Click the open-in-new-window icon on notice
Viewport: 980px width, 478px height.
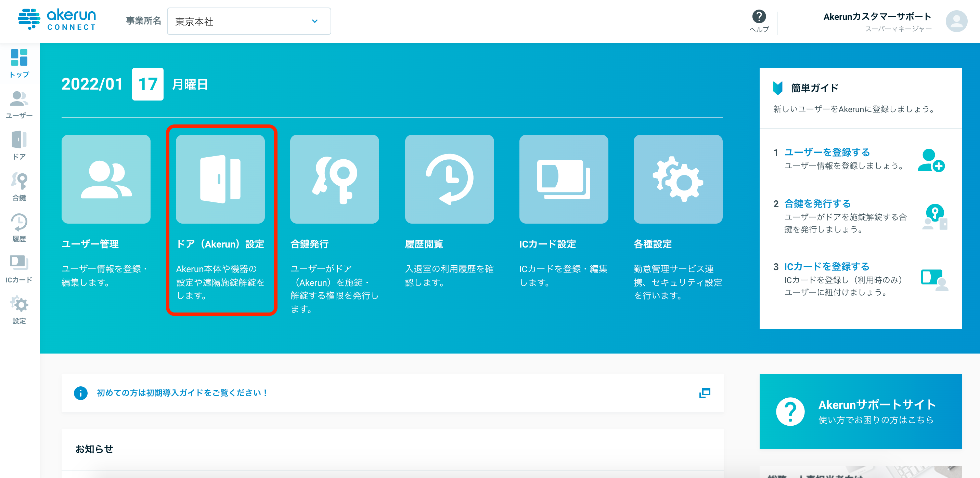(x=705, y=393)
